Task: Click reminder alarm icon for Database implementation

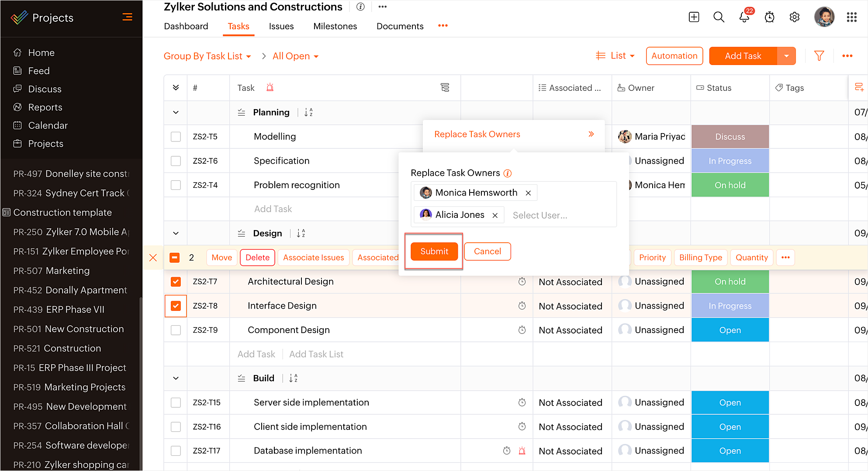Action: coord(522,450)
